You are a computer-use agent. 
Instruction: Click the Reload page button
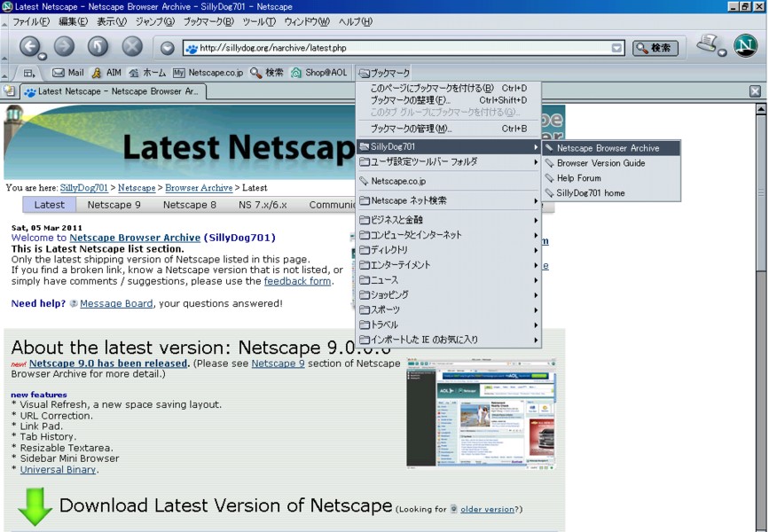point(98,47)
